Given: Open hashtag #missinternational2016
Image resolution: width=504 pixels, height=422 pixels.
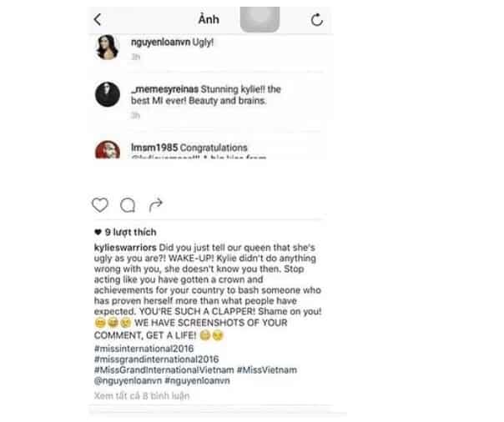Looking at the screenshot, I should 144,349.
